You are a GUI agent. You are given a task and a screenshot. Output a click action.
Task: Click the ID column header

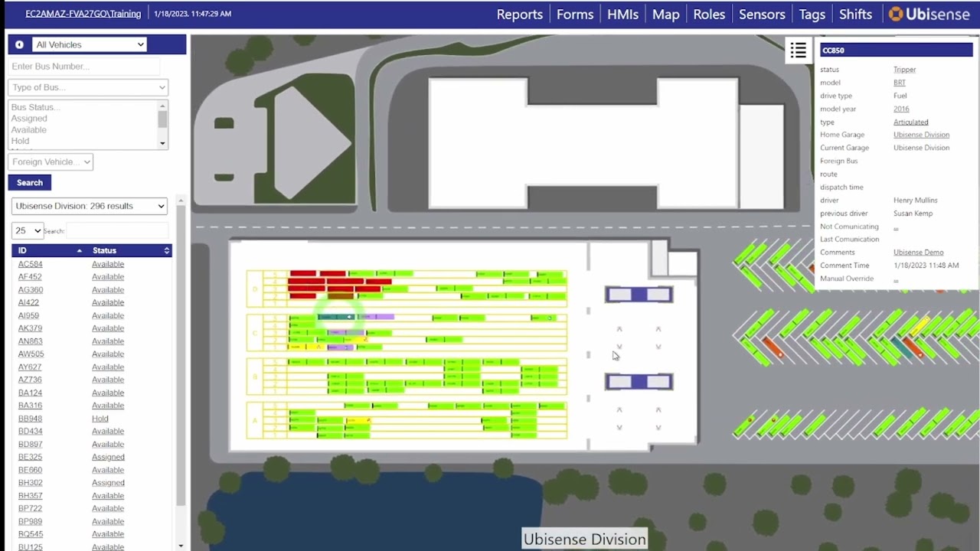(48, 251)
